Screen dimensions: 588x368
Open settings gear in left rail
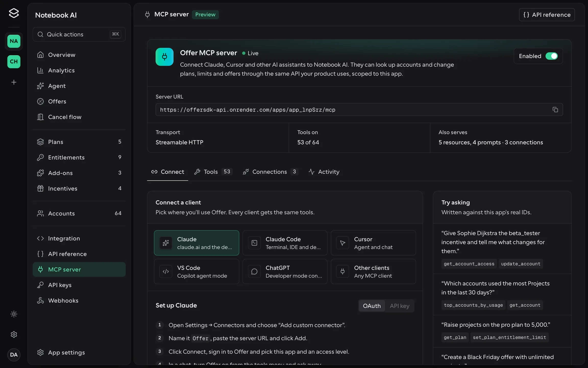tap(14, 335)
